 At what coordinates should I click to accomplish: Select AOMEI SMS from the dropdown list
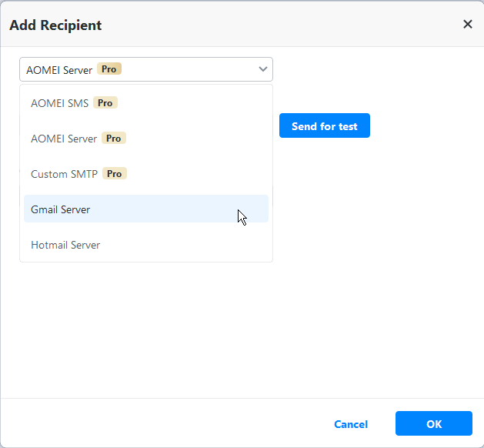59,103
